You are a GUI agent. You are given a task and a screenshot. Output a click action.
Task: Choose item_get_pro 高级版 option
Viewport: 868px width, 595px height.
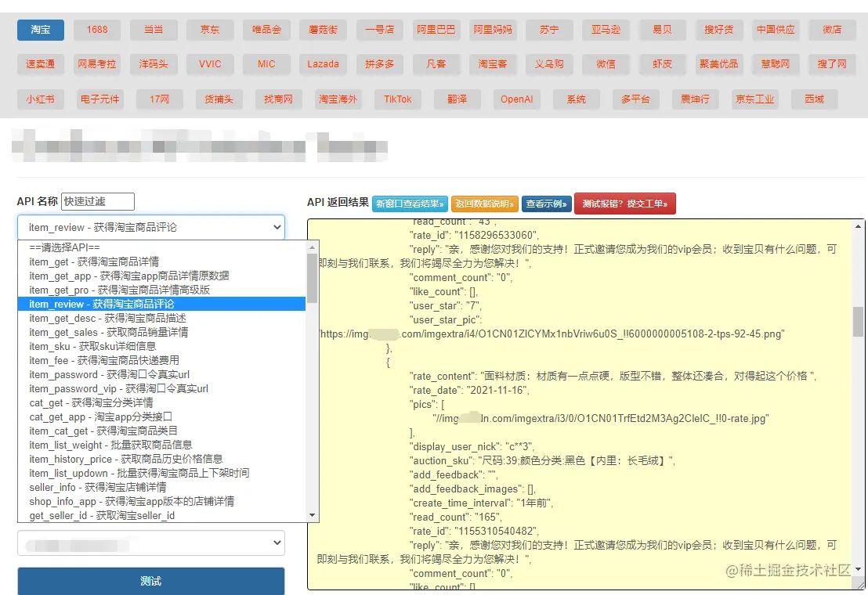click(x=161, y=290)
